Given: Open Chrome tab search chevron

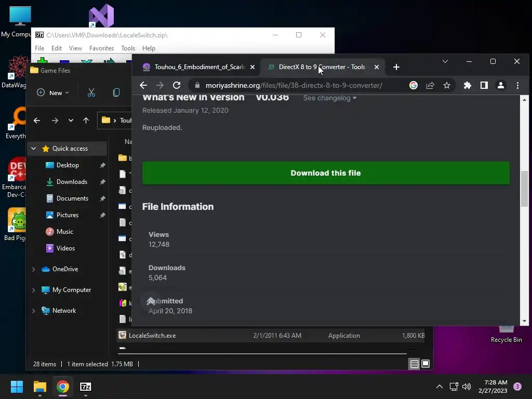Looking at the screenshot, I should (445, 61).
